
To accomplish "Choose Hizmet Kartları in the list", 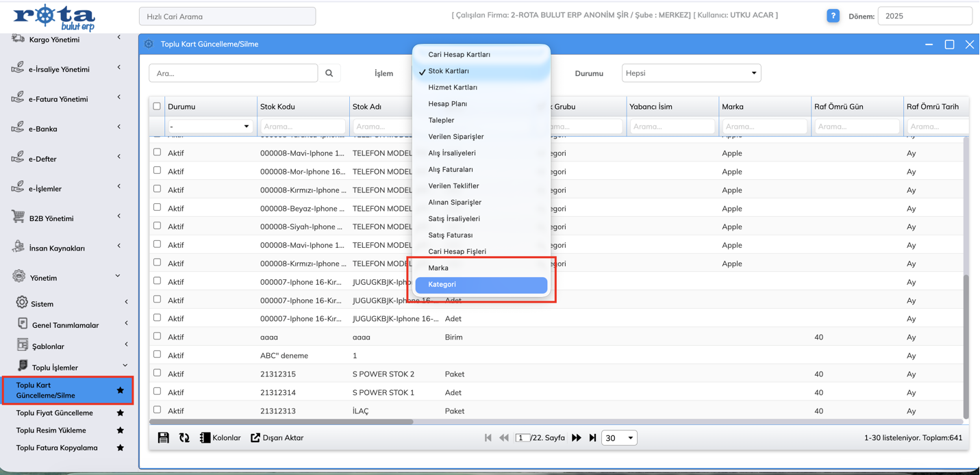I will [x=453, y=88].
